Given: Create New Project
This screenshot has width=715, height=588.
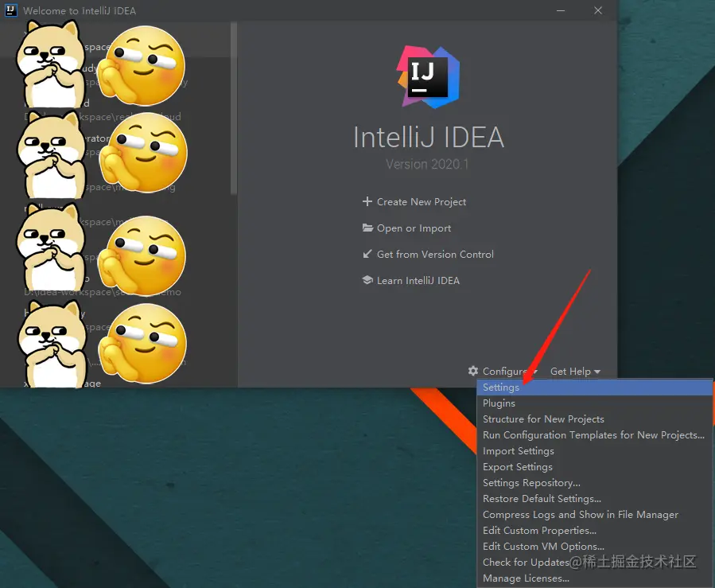Looking at the screenshot, I should click(422, 201).
